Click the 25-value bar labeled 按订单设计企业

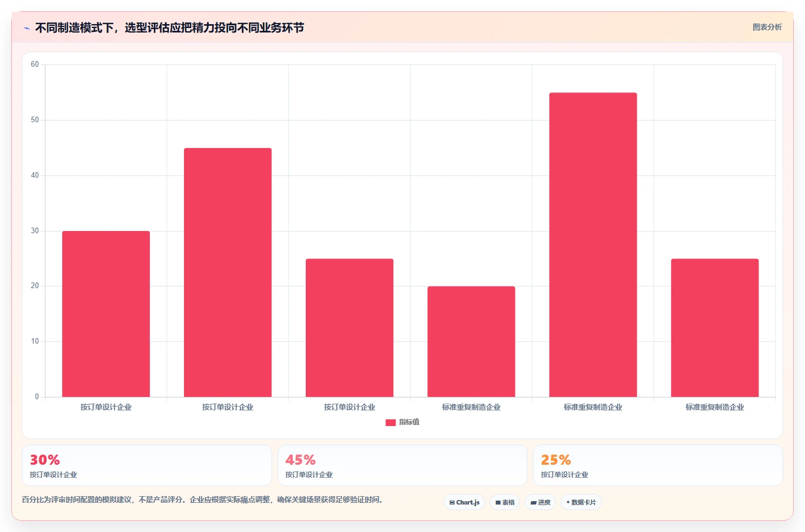[349, 328]
